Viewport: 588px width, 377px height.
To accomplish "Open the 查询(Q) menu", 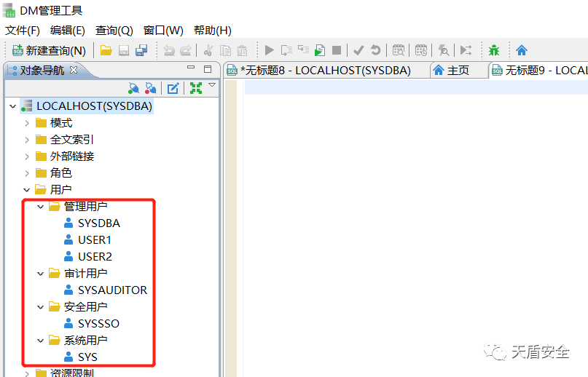I will coord(114,31).
